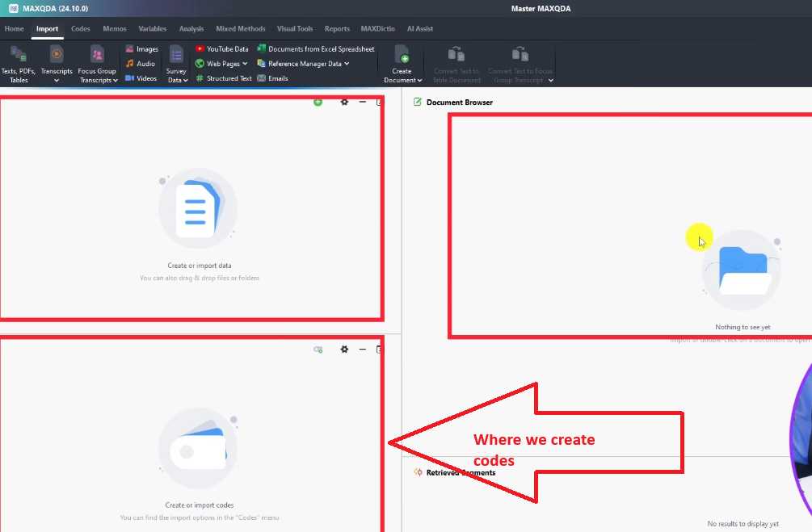The width and height of the screenshot is (812, 532).
Task: Open document panel settings gear
Action: tap(344, 102)
